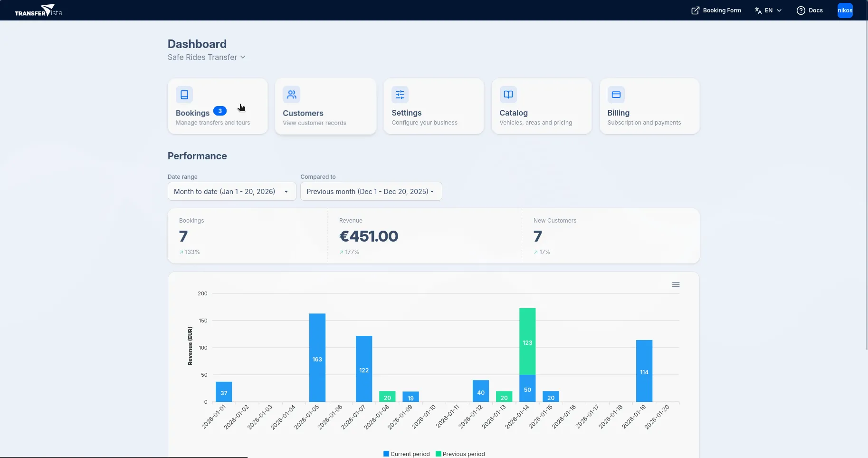Click the nikos profile avatar

pyautogui.click(x=845, y=10)
